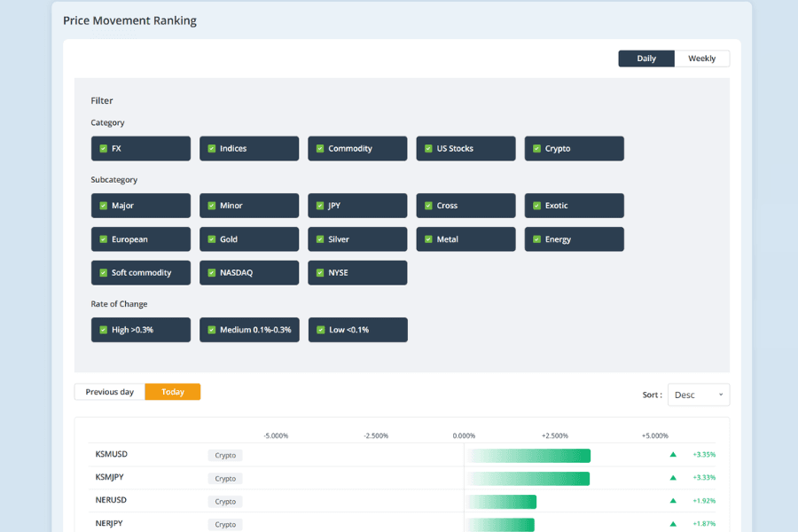Click the KSMJPY green movement bar

pyautogui.click(x=528, y=479)
